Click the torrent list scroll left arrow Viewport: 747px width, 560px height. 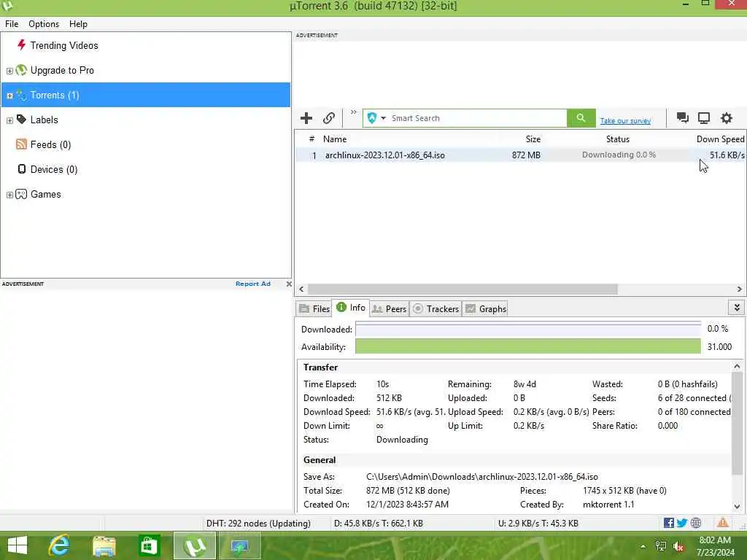coord(301,289)
